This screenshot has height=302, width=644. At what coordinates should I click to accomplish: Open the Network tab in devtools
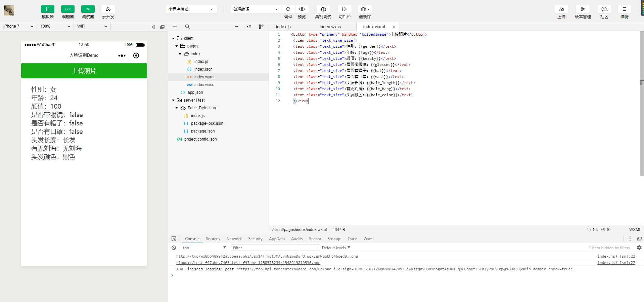234,239
